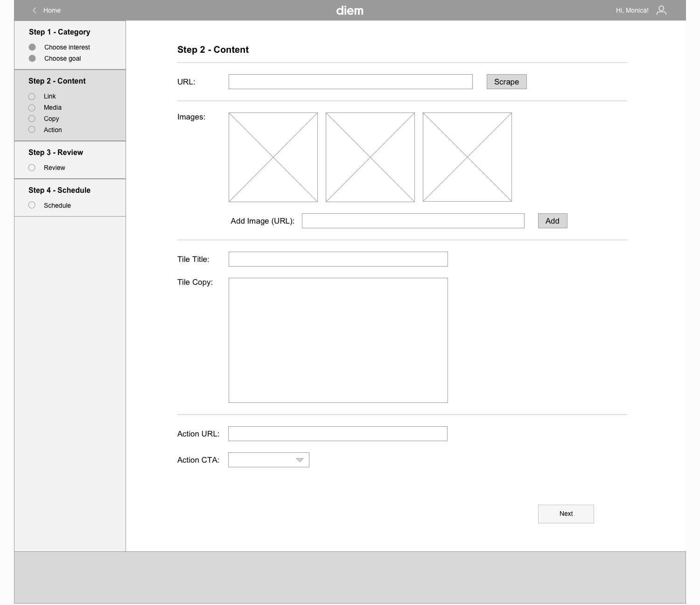Click the Scrape button

pyautogui.click(x=506, y=82)
